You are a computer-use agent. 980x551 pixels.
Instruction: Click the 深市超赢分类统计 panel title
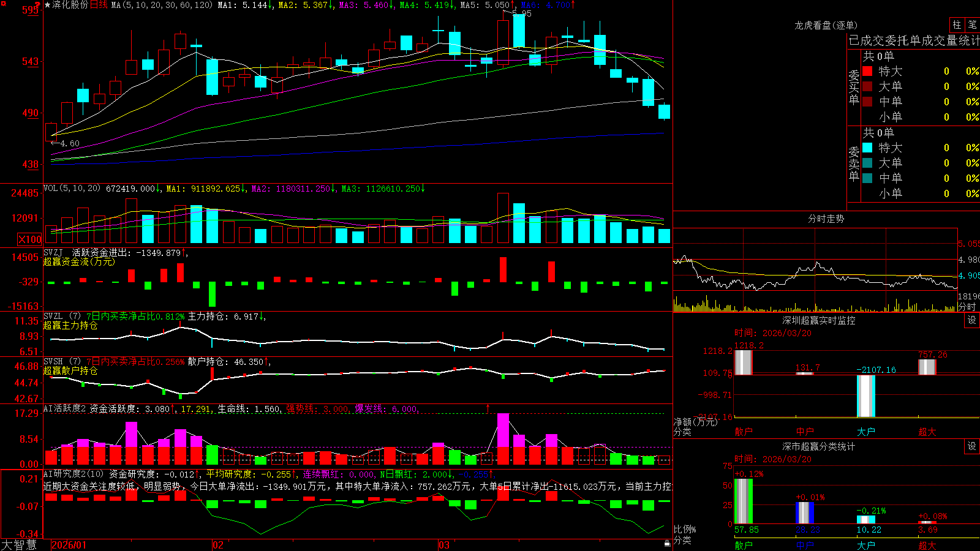coord(818,446)
